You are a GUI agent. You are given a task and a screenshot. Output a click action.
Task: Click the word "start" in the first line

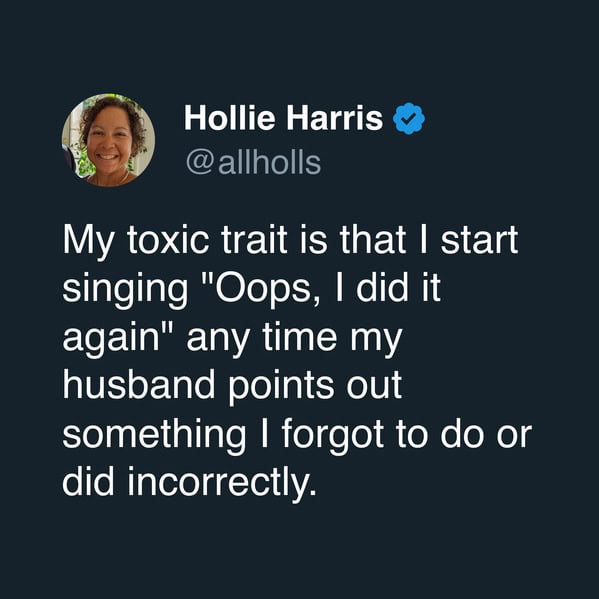pyautogui.click(x=479, y=240)
